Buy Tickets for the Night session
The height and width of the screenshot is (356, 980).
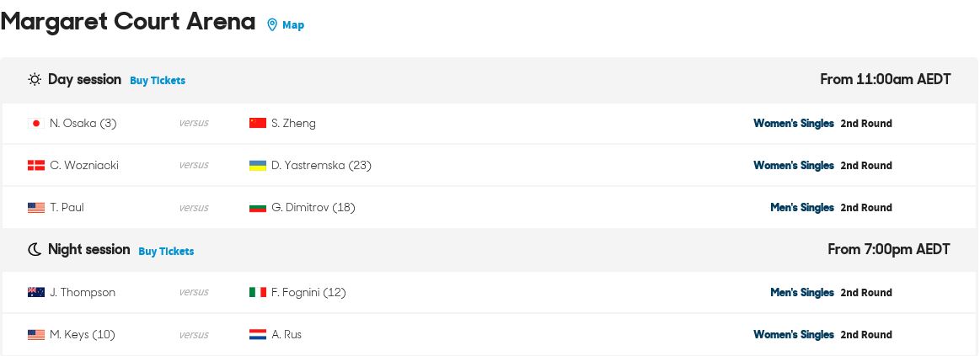(x=166, y=251)
